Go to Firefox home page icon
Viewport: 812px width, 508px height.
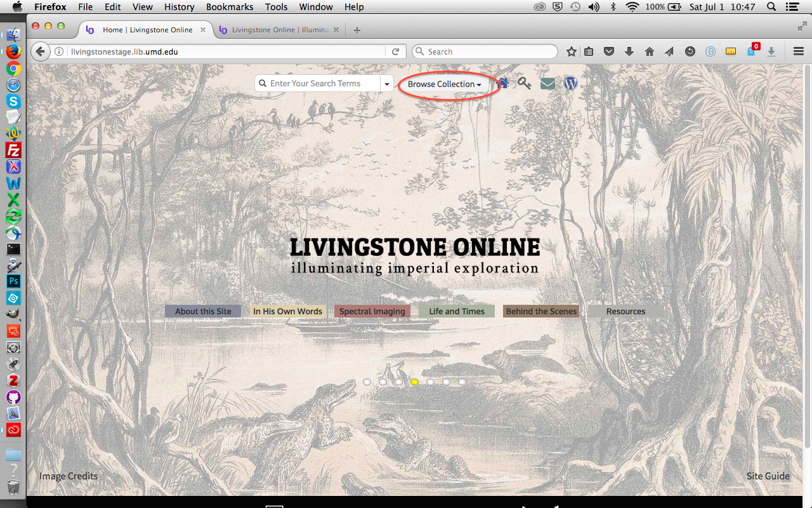point(650,51)
